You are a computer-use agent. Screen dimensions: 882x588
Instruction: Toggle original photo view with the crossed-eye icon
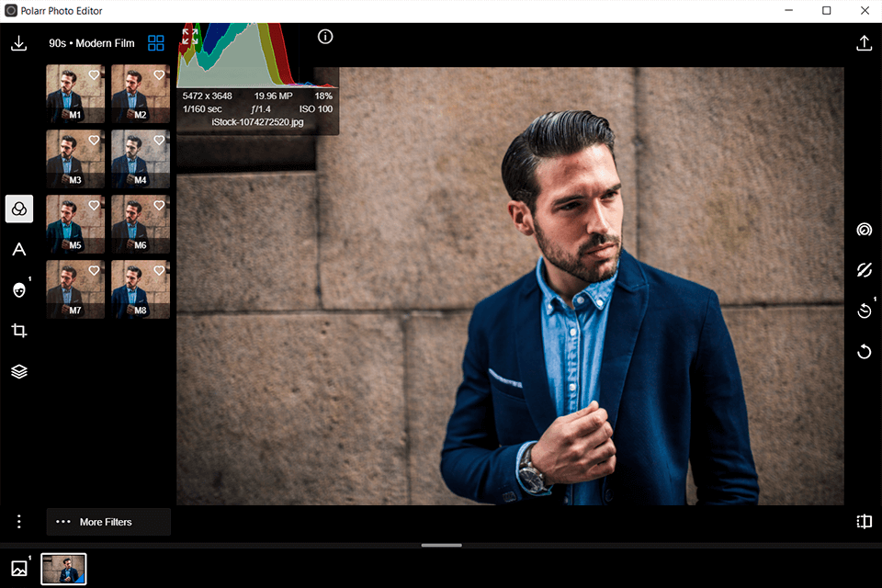tap(864, 270)
